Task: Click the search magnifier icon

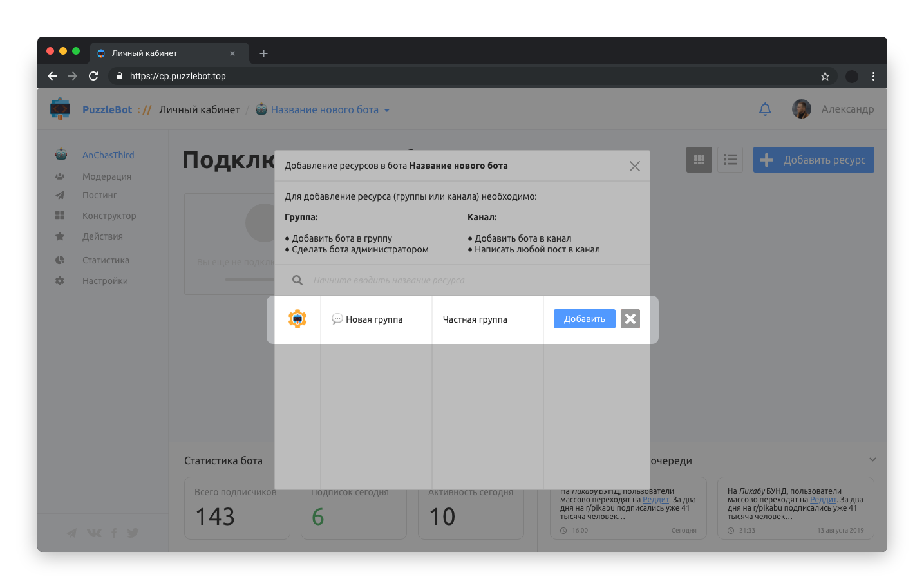Action: click(x=297, y=280)
